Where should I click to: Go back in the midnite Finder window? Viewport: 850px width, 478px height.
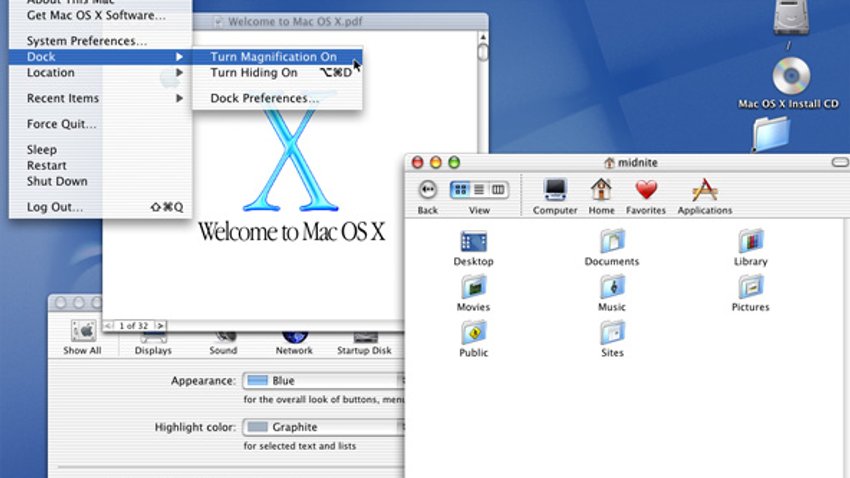[x=428, y=190]
